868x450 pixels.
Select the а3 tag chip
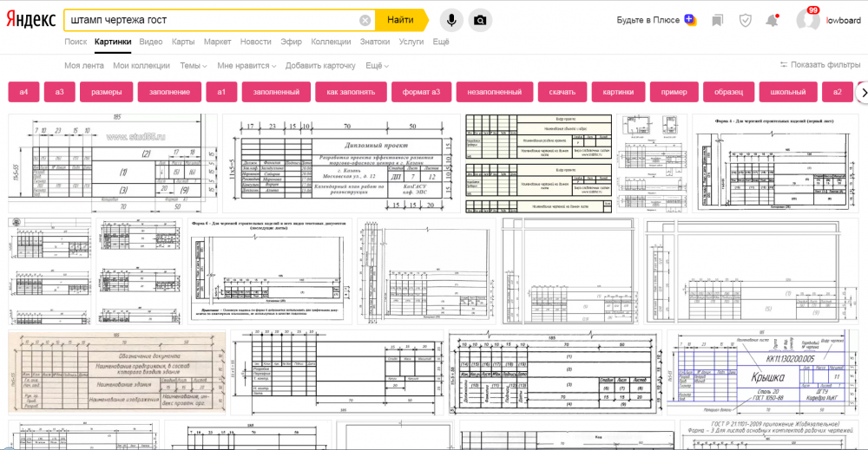point(59,92)
